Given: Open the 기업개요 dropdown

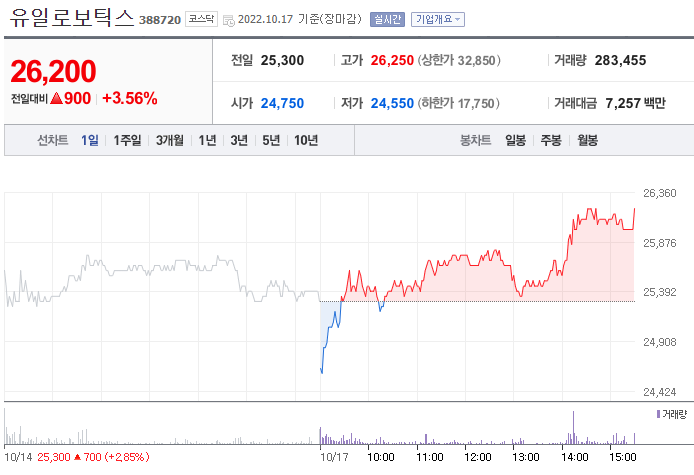Looking at the screenshot, I should coord(438,19).
